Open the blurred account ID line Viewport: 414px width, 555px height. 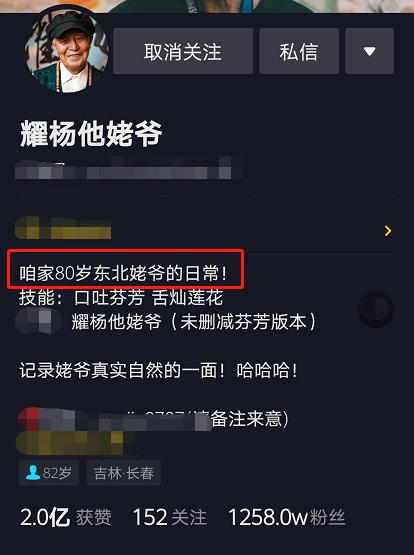(x=129, y=169)
